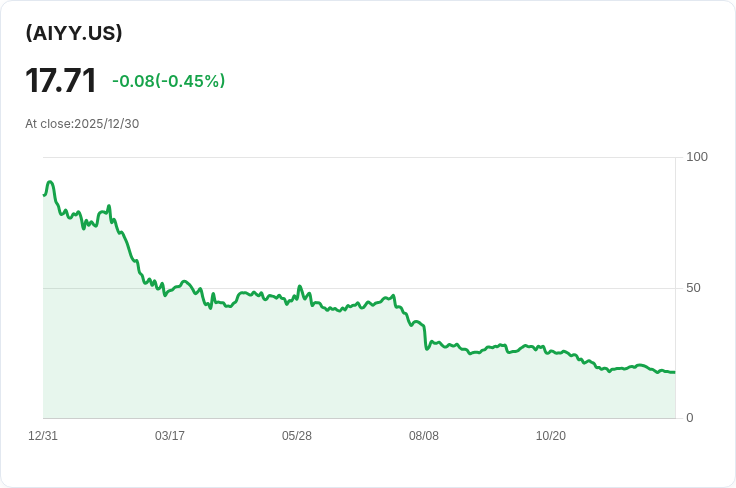Click the line's start at the left edge

click(44, 195)
